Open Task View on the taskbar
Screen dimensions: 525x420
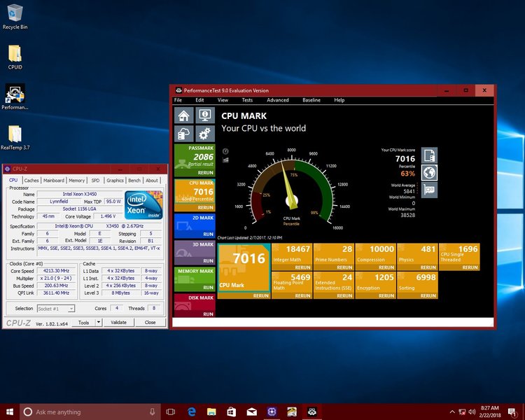[x=171, y=412]
